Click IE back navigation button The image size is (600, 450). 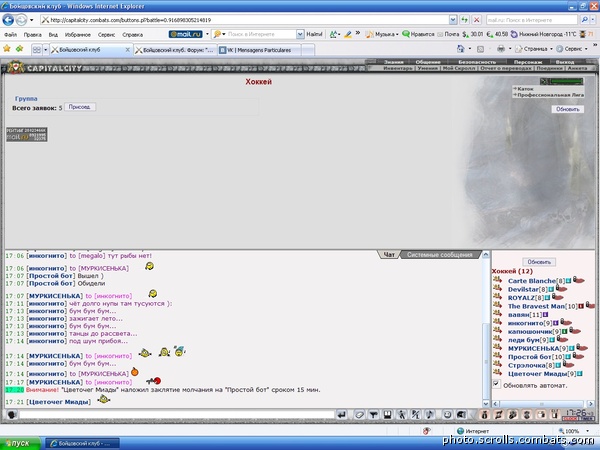click(8, 20)
